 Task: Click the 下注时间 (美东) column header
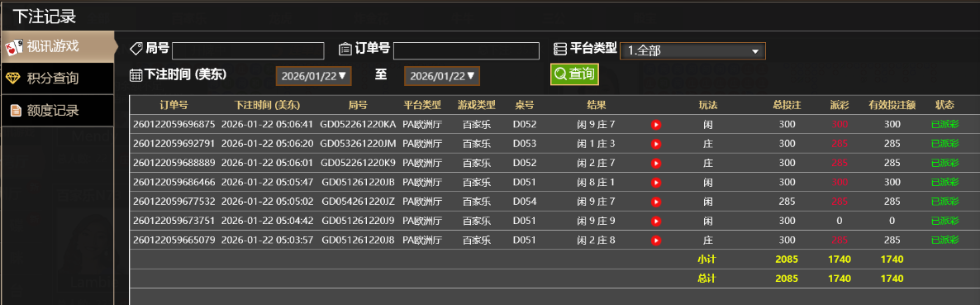tap(267, 105)
